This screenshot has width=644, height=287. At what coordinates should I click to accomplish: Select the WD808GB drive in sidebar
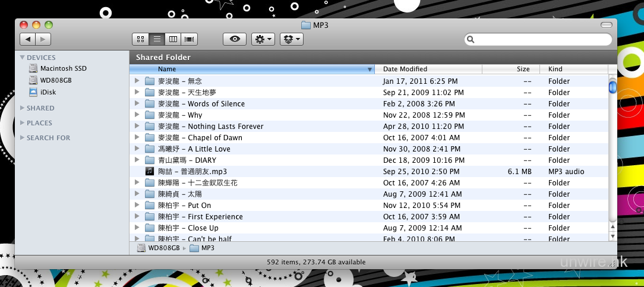point(55,80)
